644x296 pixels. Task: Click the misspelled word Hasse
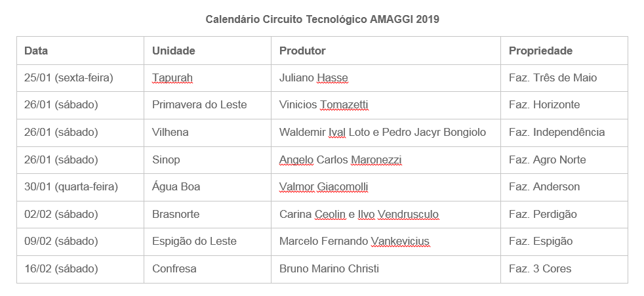coord(332,77)
